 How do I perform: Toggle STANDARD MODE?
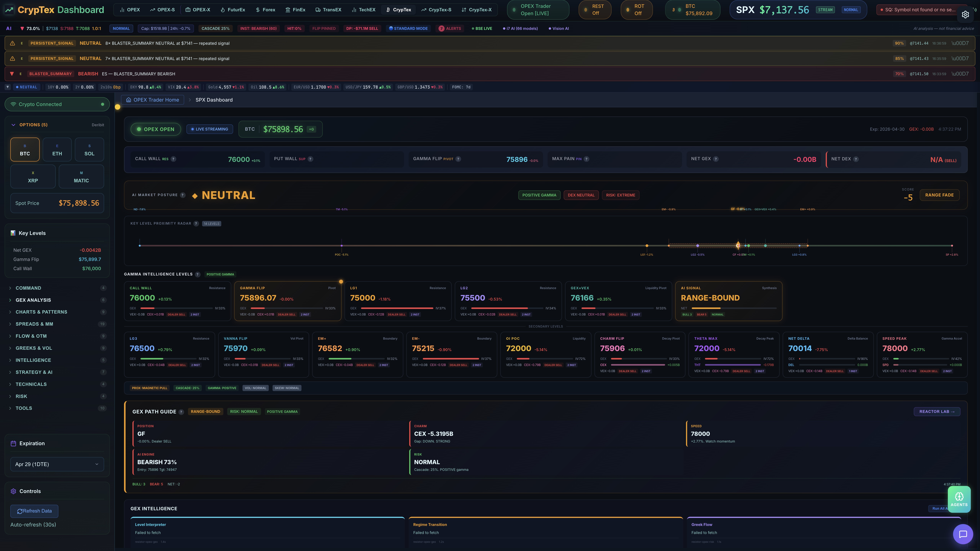408,29
